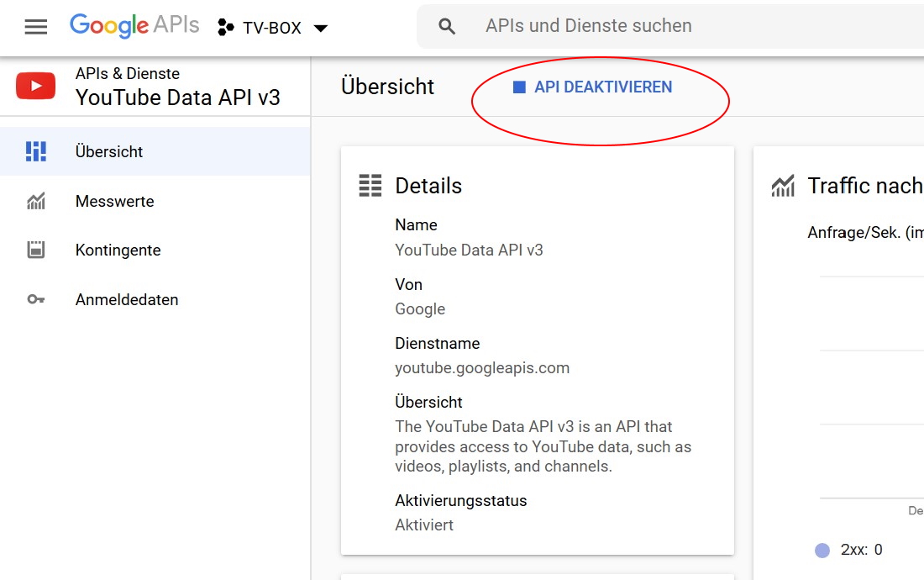This screenshot has height=580, width=924.
Task: Click the API DEAKTIVIEREN button
Action: 593,87
